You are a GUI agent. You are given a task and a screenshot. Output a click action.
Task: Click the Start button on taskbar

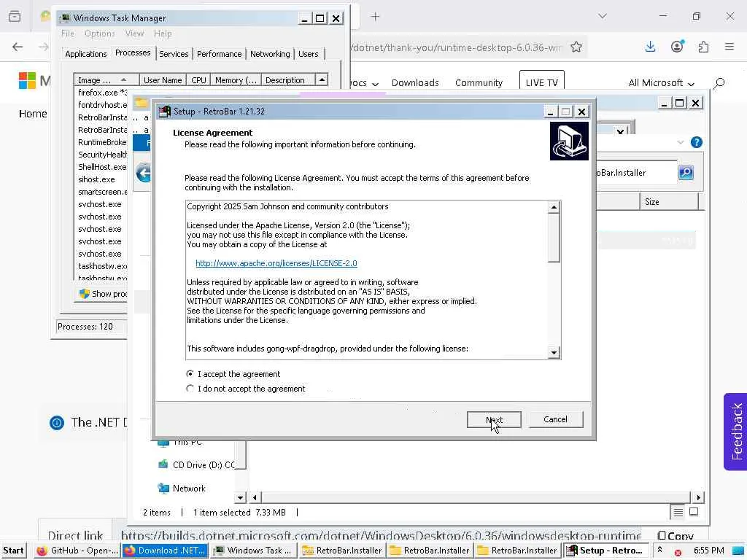tap(13, 551)
